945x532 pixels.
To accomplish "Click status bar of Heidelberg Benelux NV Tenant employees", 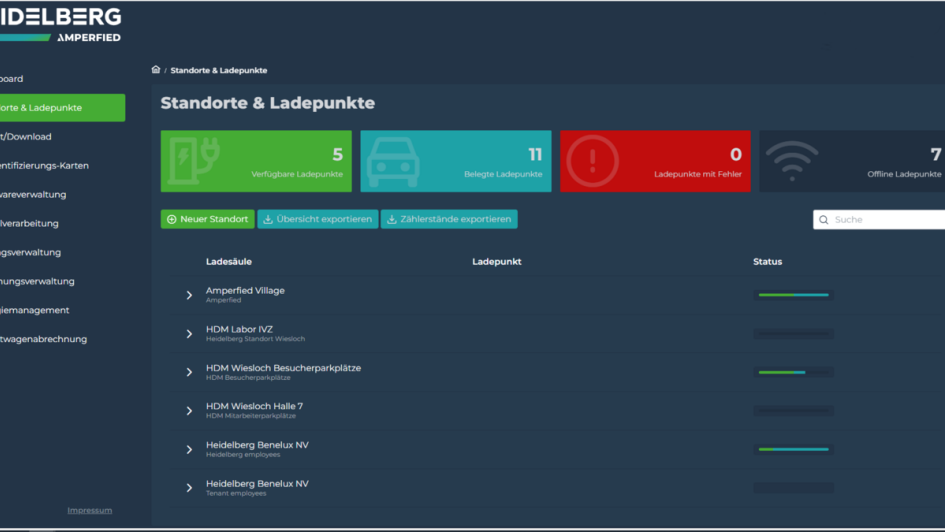I will coord(794,488).
